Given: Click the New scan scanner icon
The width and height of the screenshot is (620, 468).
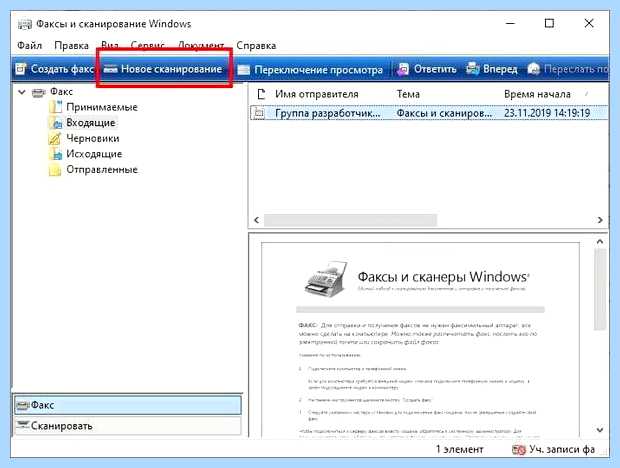Looking at the screenshot, I should pos(110,69).
